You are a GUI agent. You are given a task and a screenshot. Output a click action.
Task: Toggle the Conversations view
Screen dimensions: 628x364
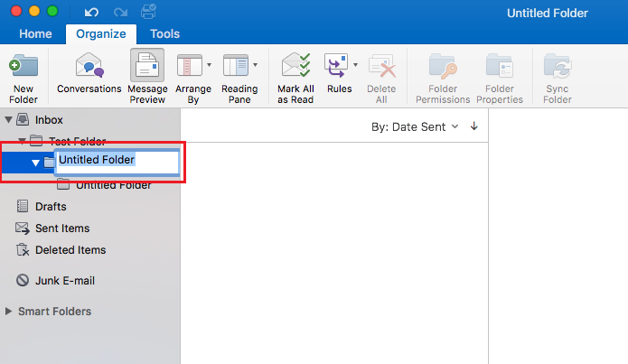click(89, 73)
